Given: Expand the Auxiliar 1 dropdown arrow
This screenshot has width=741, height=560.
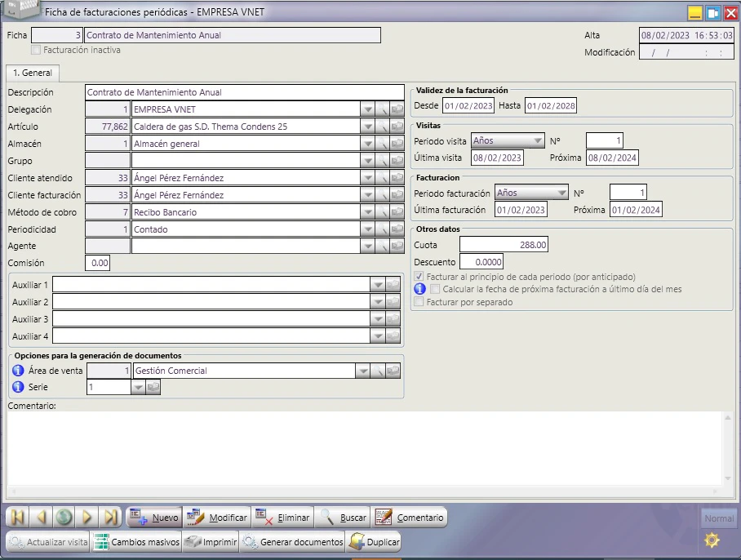Looking at the screenshot, I should click(x=378, y=285).
